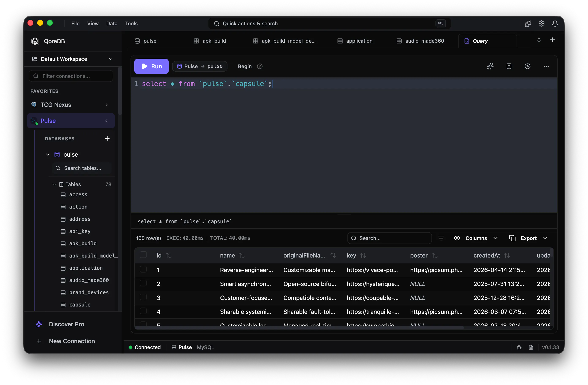Collapse the Tables tree section
588x385 pixels.
pos(55,184)
